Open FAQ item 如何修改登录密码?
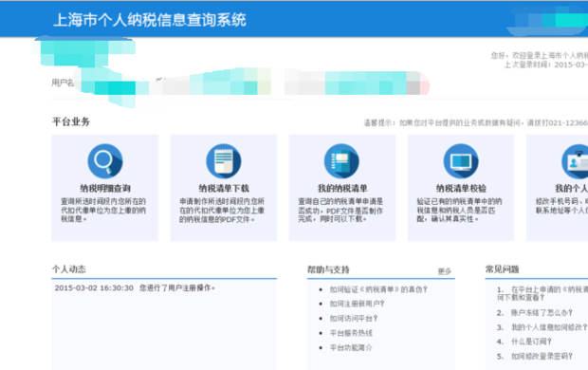The height and width of the screenshot is (370, 588). point(542,356)
